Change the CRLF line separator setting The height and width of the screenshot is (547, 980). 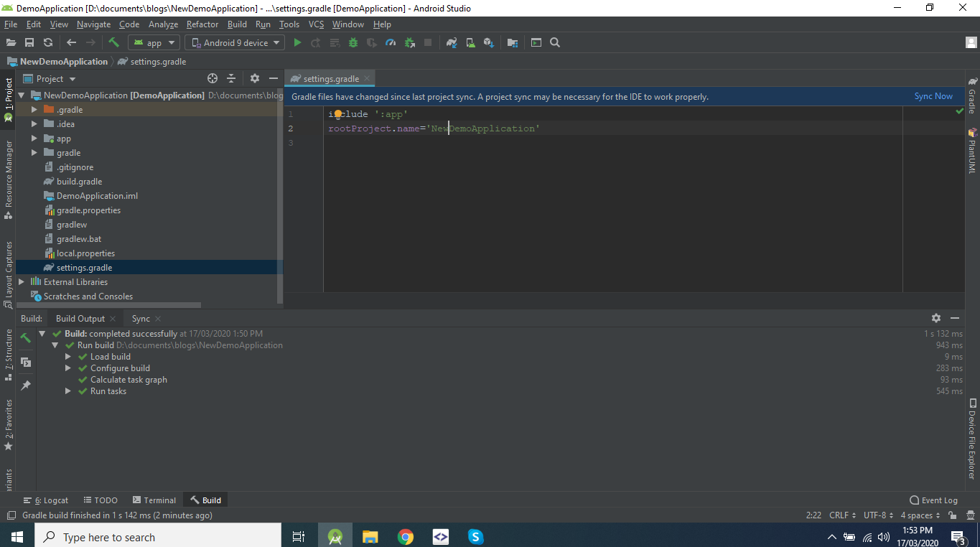pyautogui.click(x=842, y=515)
